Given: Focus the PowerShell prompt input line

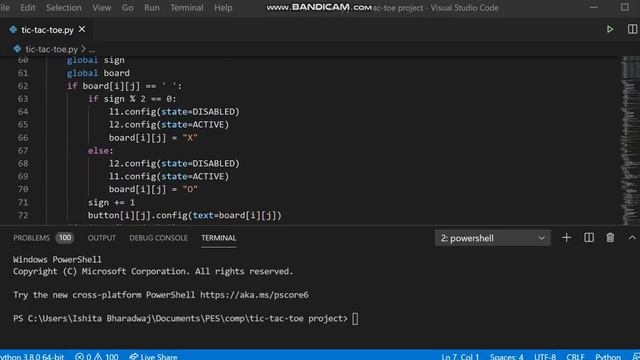Looking at the screenshot, I should (186, 318).
